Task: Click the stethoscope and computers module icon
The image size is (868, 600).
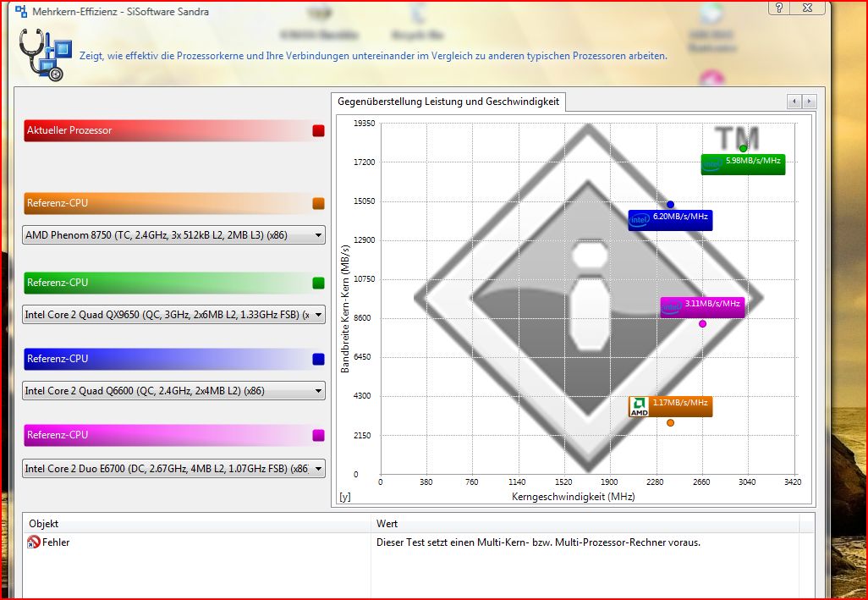Action: (x=46, y=55)
